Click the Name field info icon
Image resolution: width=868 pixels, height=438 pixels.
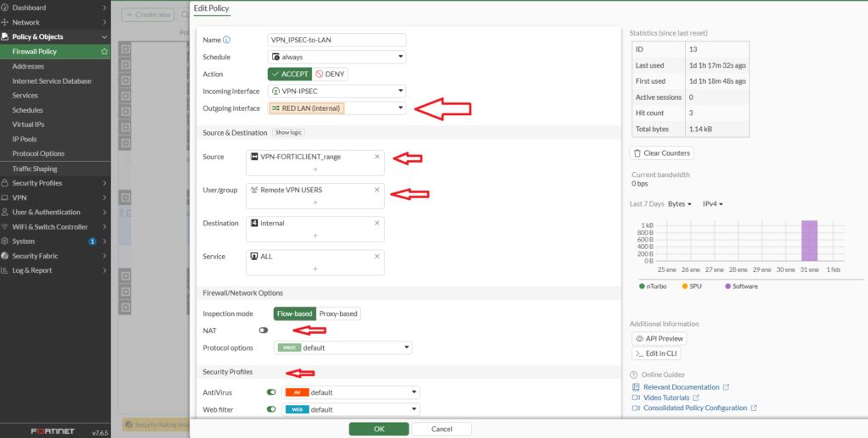click(x=226, y=40)
